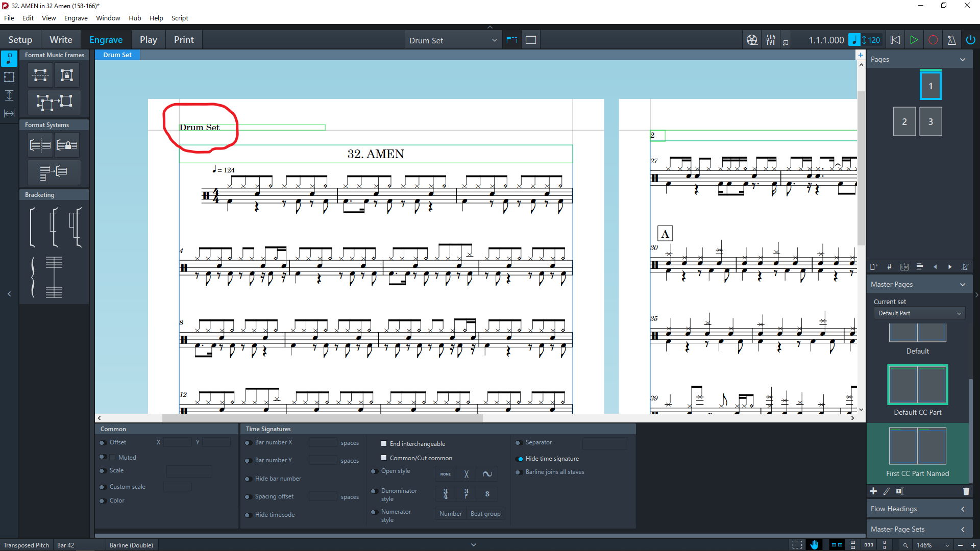Open the Engrave menu
The width and height of the screenshot is (980, 551).
coord(76,18)
